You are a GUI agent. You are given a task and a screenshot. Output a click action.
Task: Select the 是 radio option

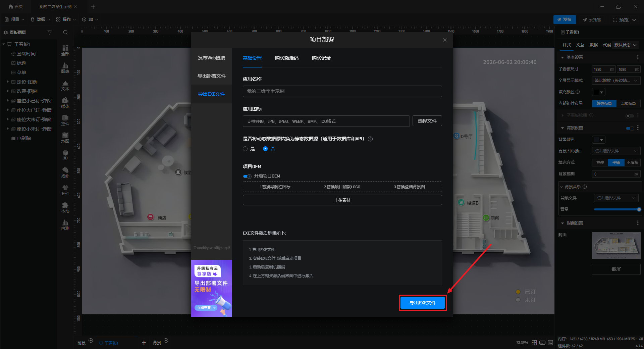[x=245, y=149]
